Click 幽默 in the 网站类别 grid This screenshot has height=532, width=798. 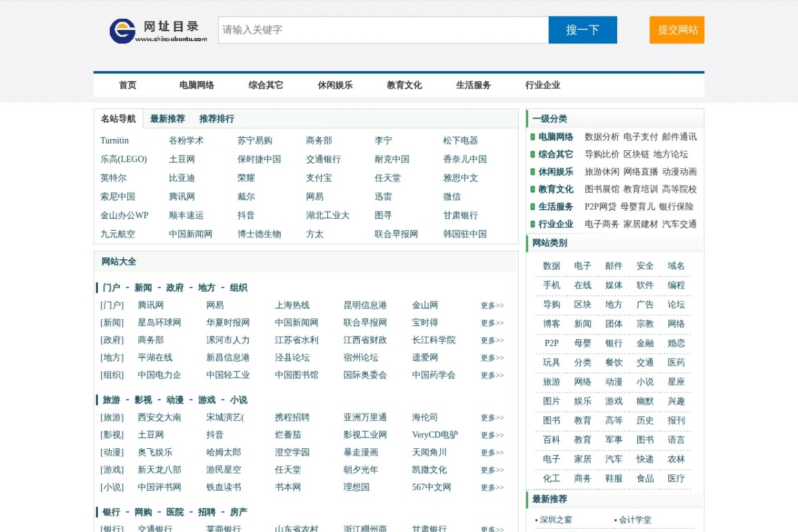click(644, 401)
